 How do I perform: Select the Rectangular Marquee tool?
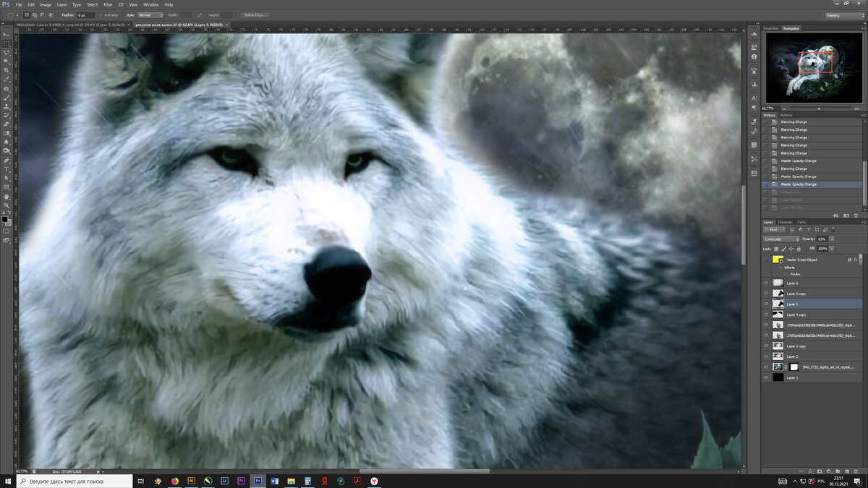point(7,44)
